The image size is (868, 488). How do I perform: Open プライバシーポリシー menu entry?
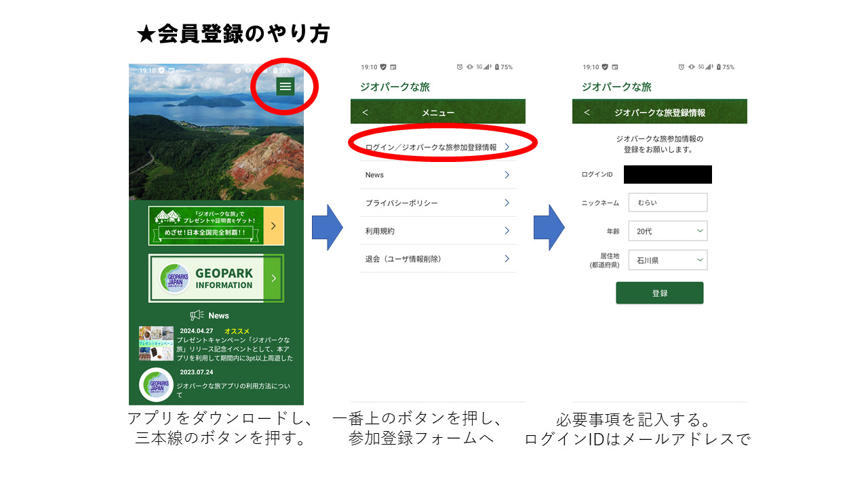[x=438, y=203]
